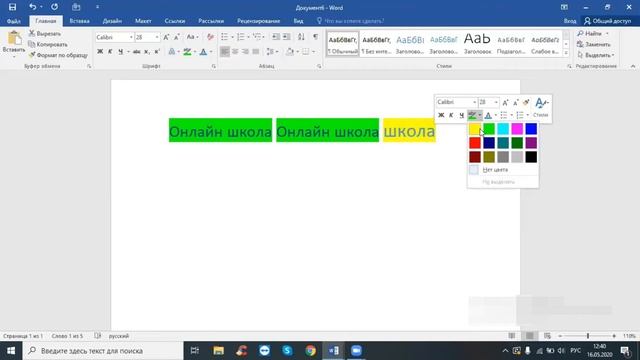Increase paragraph indent

pos(287,37)
